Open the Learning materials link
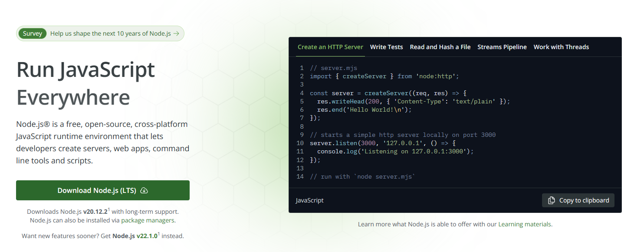 [525, 224]
